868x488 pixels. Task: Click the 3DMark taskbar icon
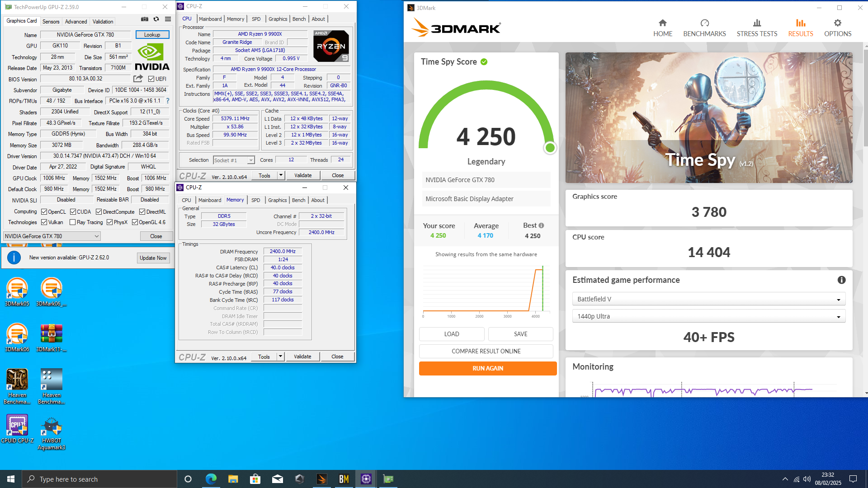tap(321, 479)
